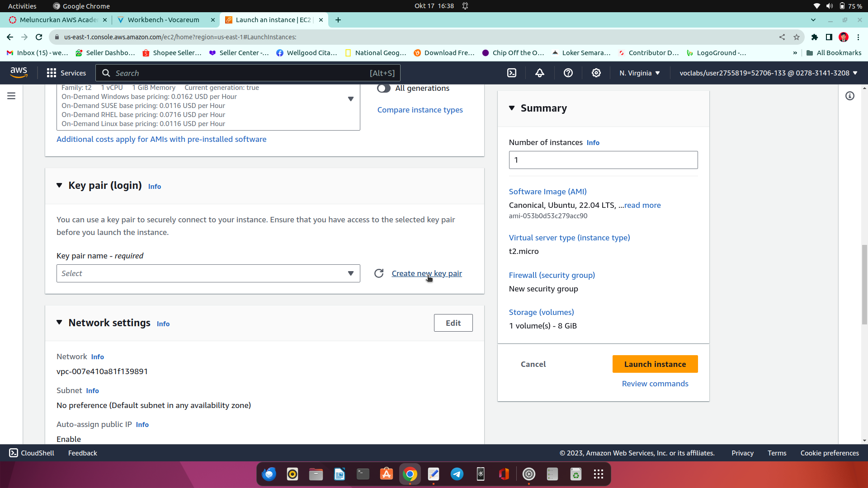
Task: Open AWS console settings gear
Action: [x=596, y=73]
